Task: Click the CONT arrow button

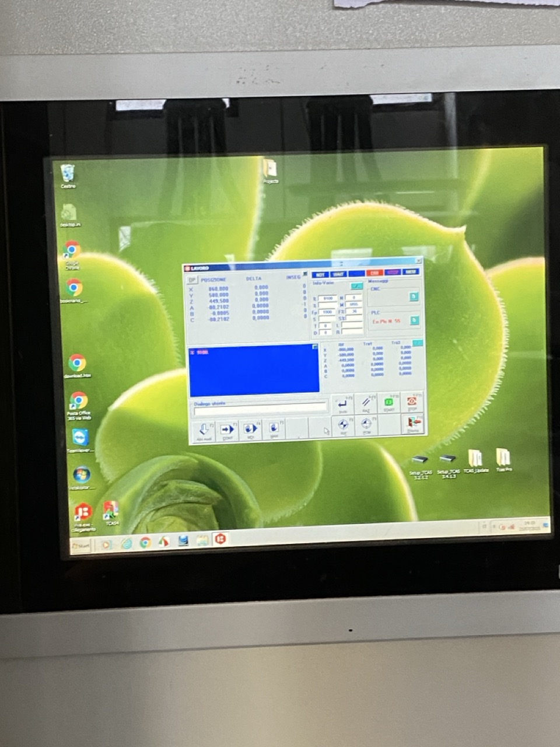Action: pos(227,430)
